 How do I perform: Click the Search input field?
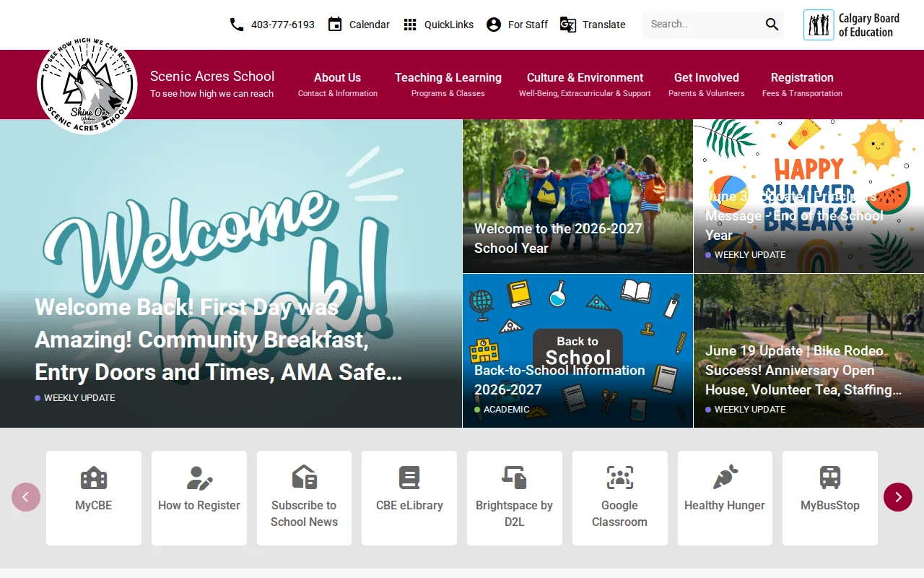point(702,25)
